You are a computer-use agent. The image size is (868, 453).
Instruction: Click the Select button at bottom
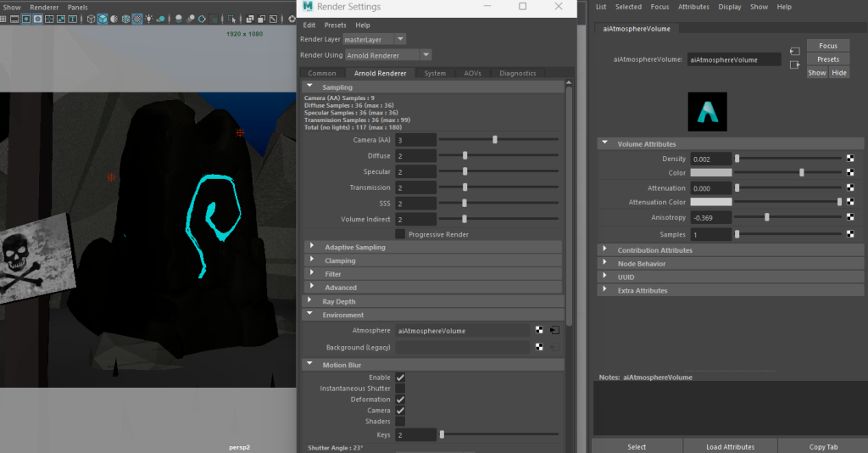tap(637, 446)
